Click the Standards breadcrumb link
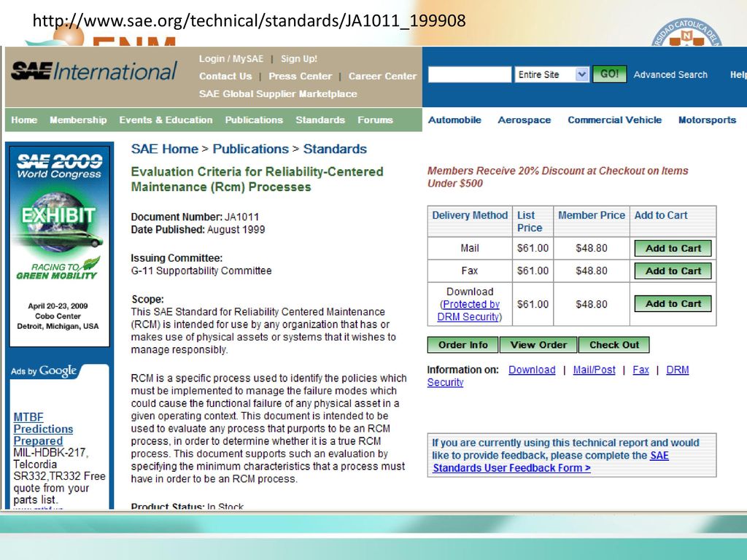This screenshot has height=560, width=747. point(335,149)
